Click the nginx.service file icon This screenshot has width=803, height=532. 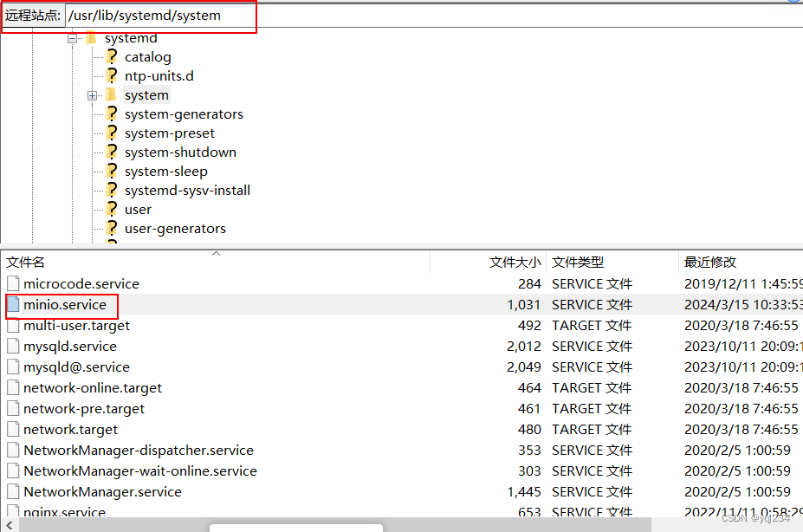[x=13, y=513]
